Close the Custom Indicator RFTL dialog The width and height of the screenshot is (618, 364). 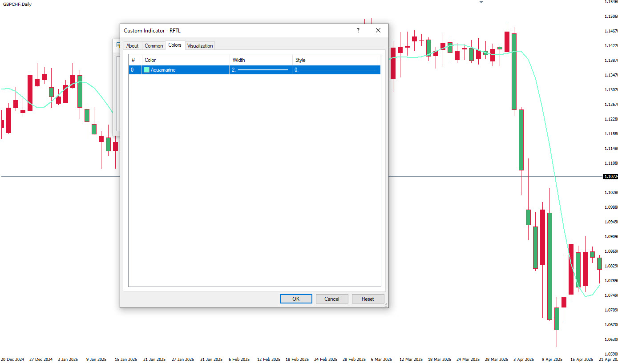[x=378, y=31]
